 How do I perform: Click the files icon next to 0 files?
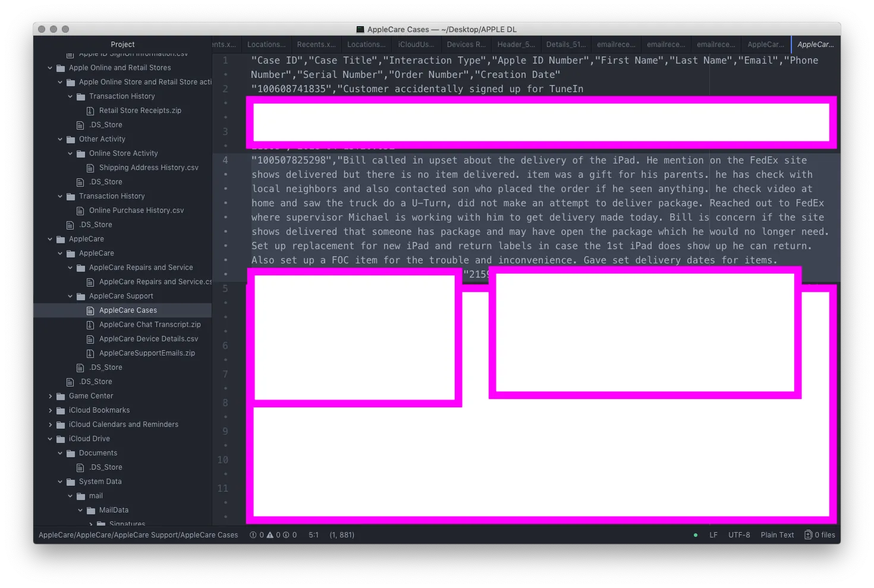(808, 535)
